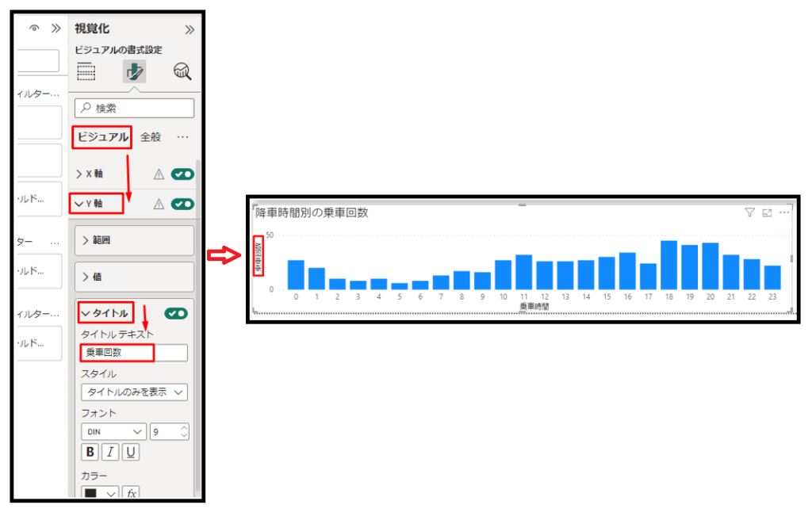Click the font size stepper arrows

pyautogui.click(x=184, y=431)
